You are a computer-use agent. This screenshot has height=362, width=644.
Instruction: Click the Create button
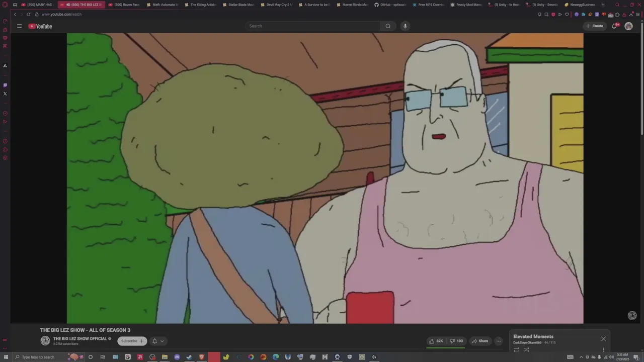tap(594, 26)
